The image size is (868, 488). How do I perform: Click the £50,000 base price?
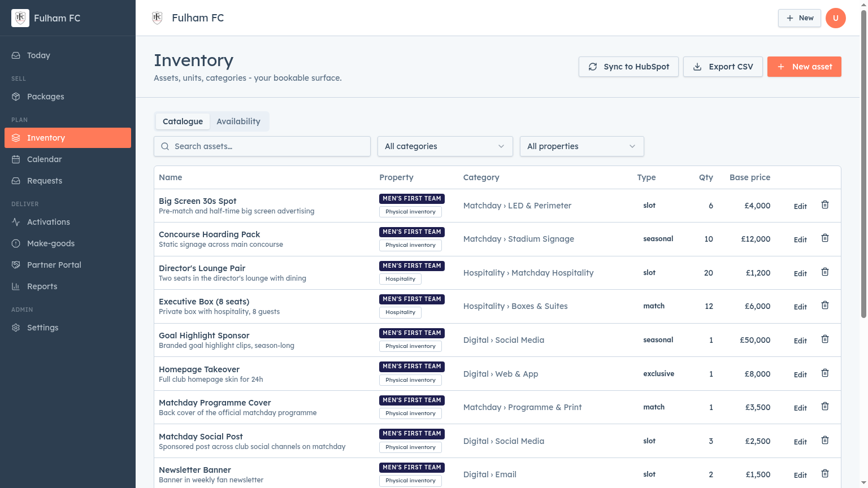(755, 340)
